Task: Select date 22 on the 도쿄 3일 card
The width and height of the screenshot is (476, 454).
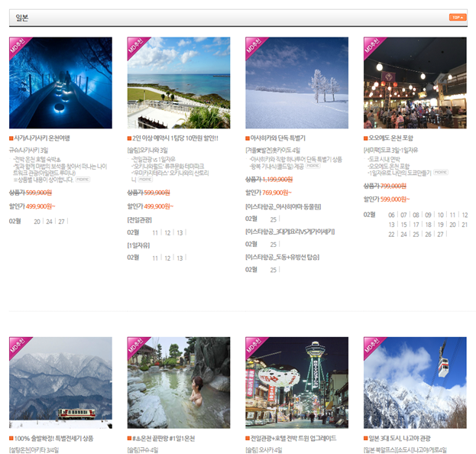Action: (x=391, y=235)
